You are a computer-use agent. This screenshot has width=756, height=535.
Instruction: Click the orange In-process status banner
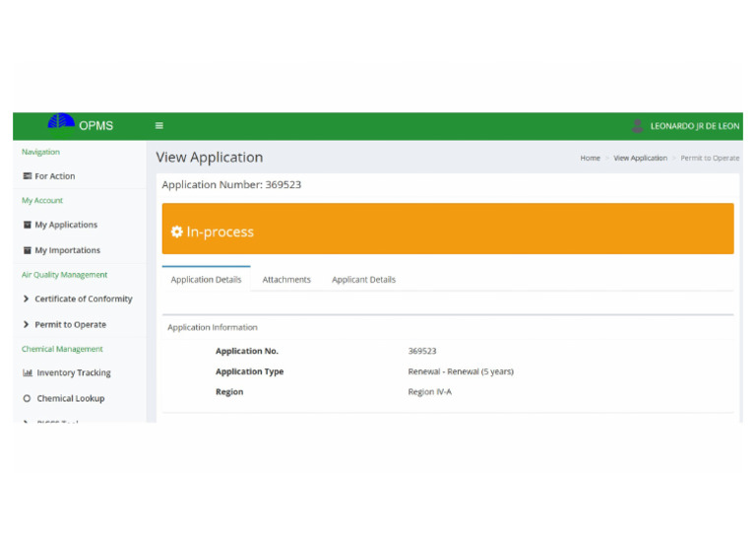coord(448,229)
